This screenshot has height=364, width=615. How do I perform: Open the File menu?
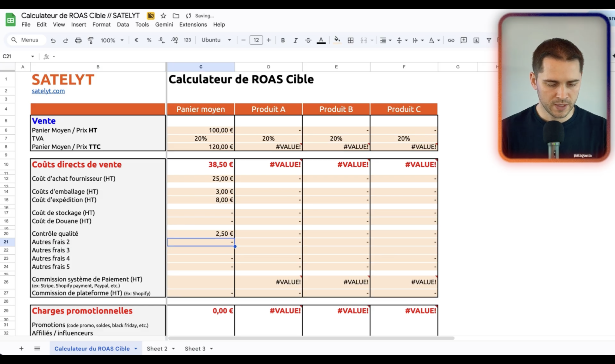(26, 24)
